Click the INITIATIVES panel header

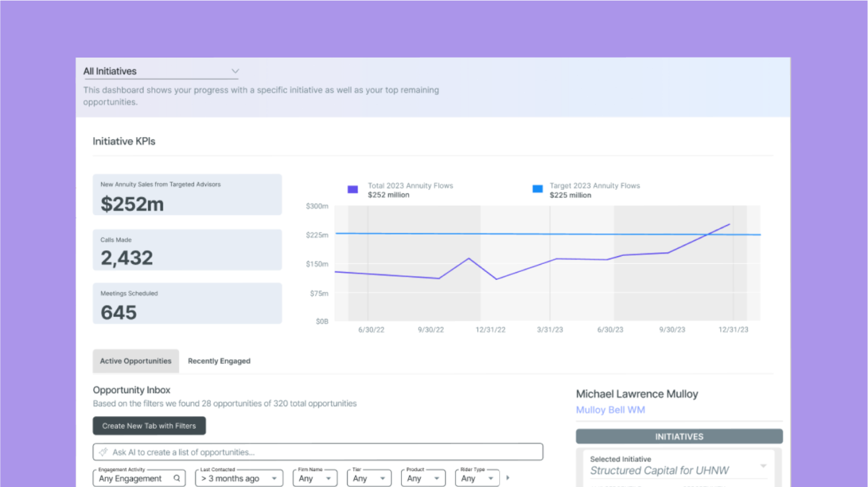[679, 437]
